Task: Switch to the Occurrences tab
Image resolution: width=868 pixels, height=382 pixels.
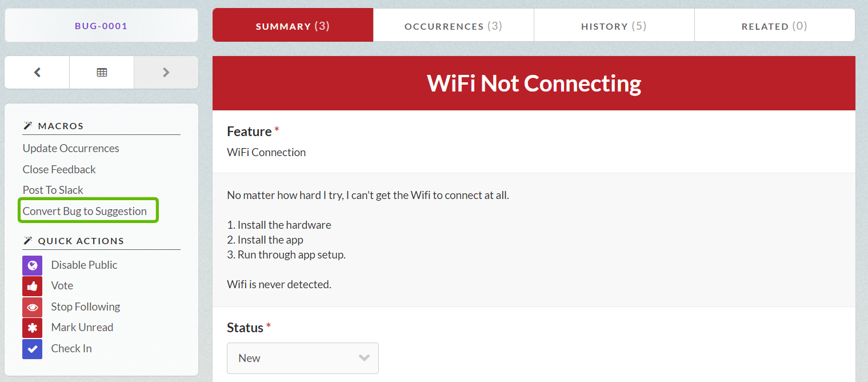Action: click(x=453, y=26)
